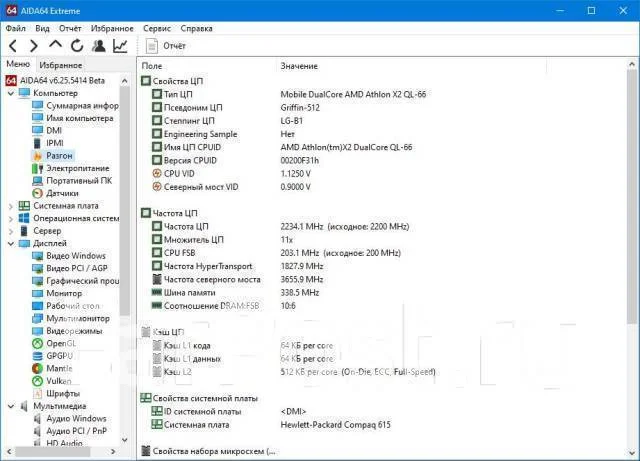Click the main panel's scroll up arrow
The image size is (640, 461).
tap(631, 64)
